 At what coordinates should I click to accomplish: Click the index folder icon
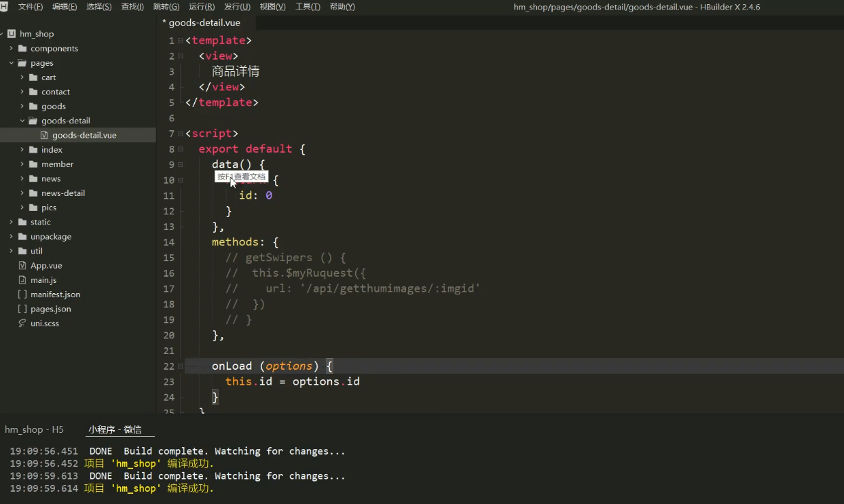tap(33, 150)
